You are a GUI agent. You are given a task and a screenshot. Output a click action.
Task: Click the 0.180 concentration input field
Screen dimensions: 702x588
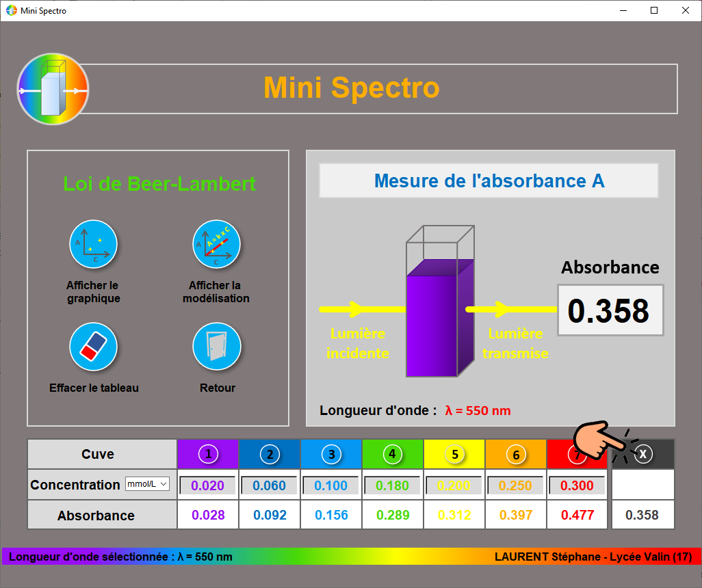(x=393, y=485)
